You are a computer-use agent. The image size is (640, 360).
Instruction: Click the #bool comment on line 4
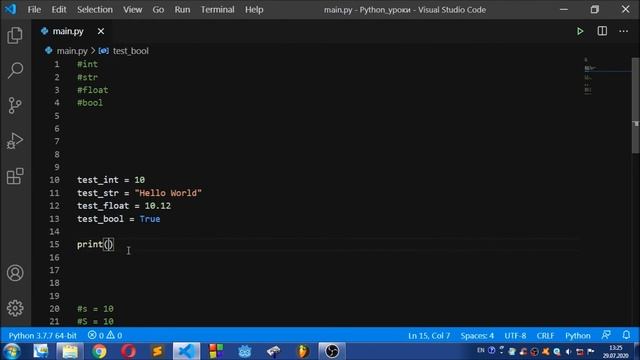coord(90,103)
